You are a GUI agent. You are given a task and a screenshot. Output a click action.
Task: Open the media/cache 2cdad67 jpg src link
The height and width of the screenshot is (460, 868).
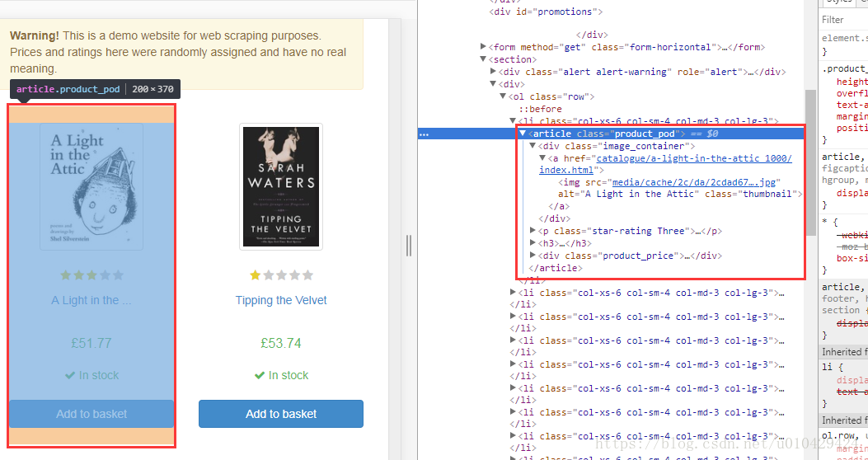(694, 182)
